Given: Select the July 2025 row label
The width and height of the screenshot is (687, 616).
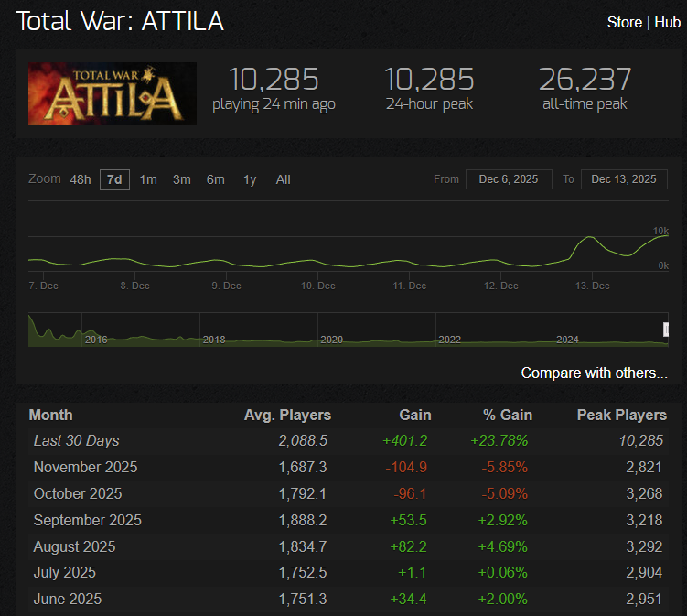Looking at the screenshot, I should (65, 573).
